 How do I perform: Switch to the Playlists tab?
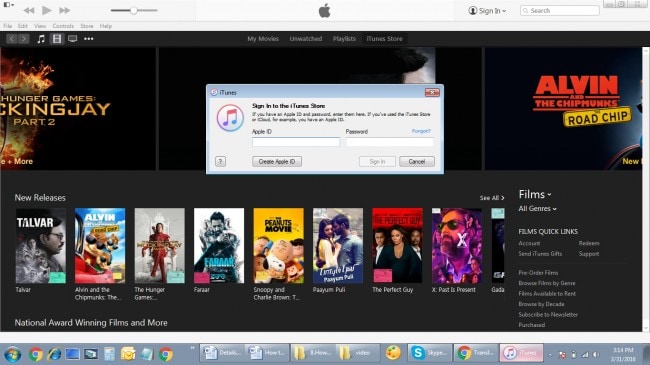tap(344, 39)
